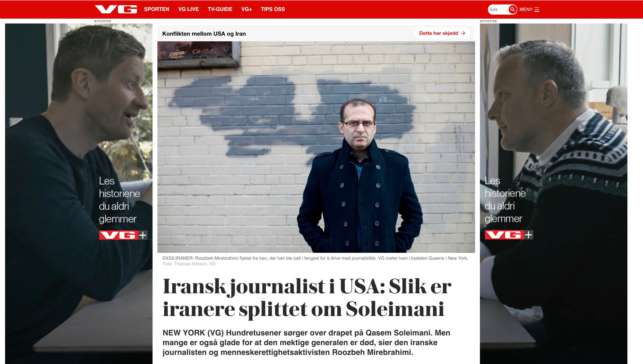Open the TV-GUIDE page
The height and width of the screenshot is (364, 643).
[220, 9]
